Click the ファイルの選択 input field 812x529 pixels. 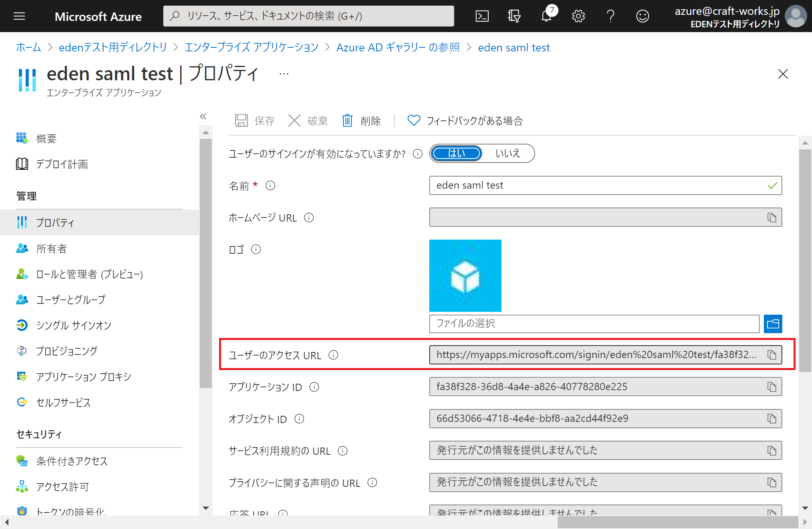pyautogui.click(x=594, y=324)
